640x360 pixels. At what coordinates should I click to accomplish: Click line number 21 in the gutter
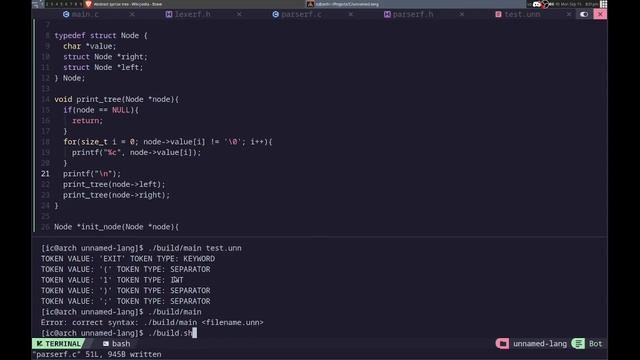point(45,174)
